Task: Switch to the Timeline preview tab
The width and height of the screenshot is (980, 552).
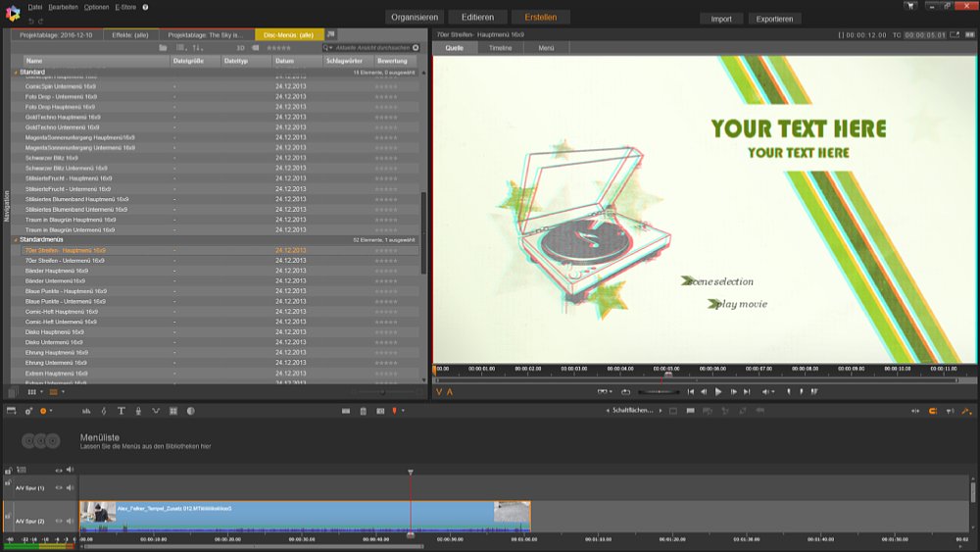Action: tap(500, 47)
